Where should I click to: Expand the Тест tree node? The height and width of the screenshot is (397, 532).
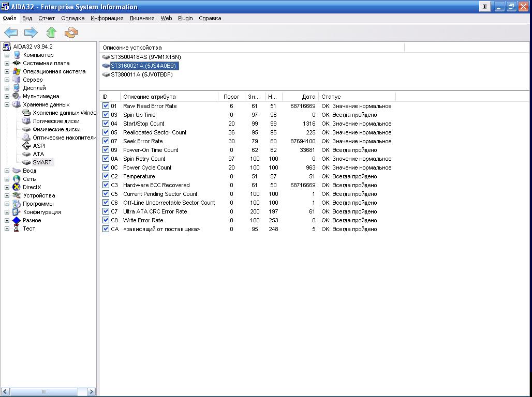point(7,228)
